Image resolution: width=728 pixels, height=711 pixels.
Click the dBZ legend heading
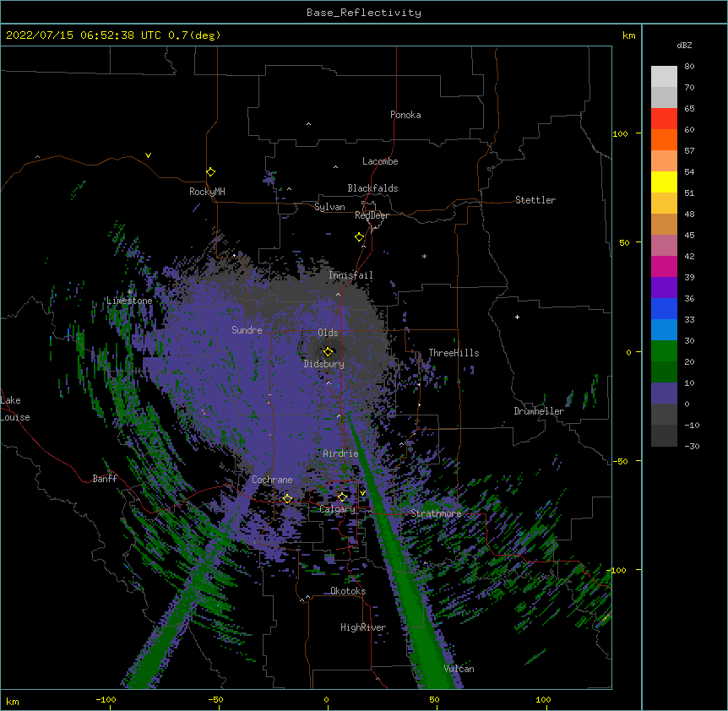pyautogui.click(x=684, y=45)
